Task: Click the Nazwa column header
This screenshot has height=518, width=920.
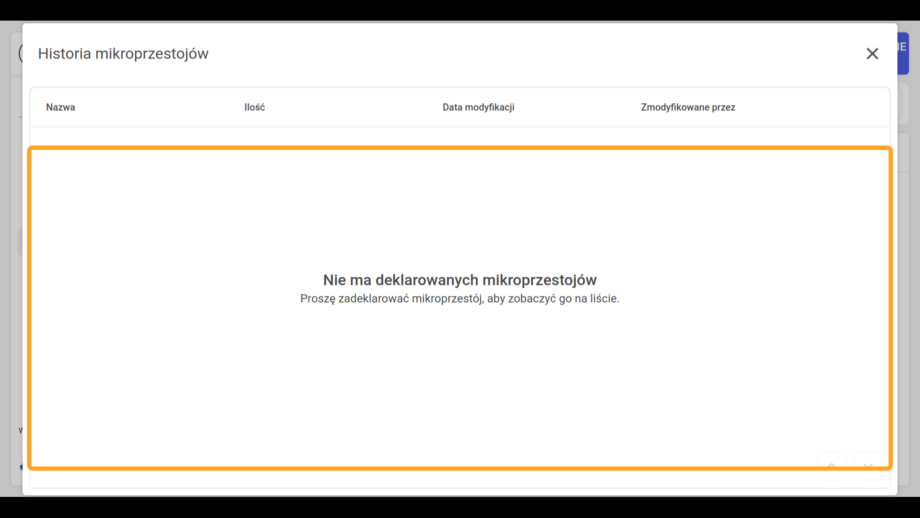Action: (60, 107)
